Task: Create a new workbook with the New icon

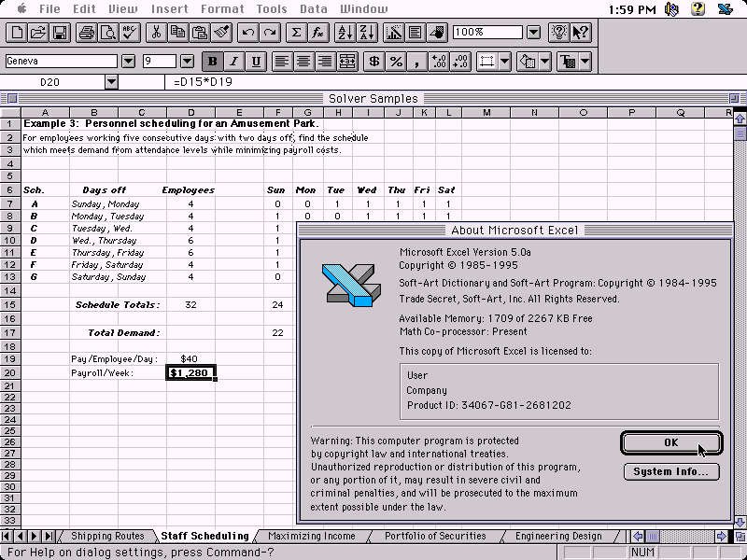Action: (x=17, y=33)
